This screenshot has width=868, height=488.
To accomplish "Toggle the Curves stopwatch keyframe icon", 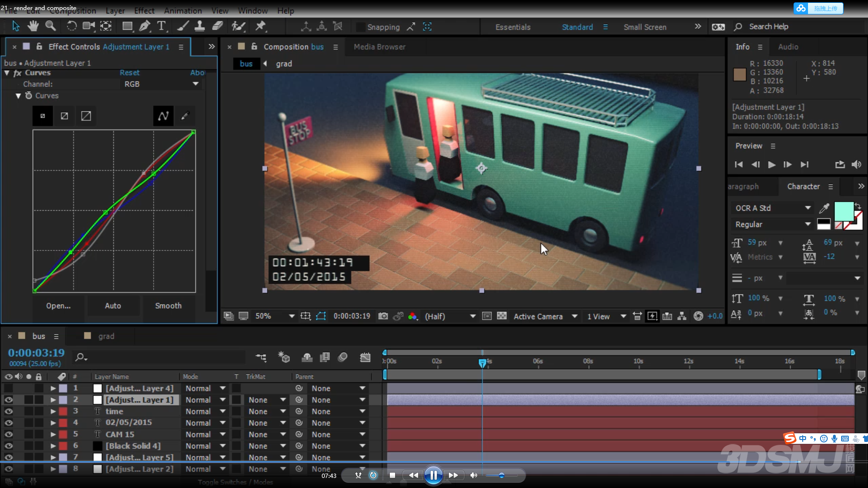I will click(29, 95).
